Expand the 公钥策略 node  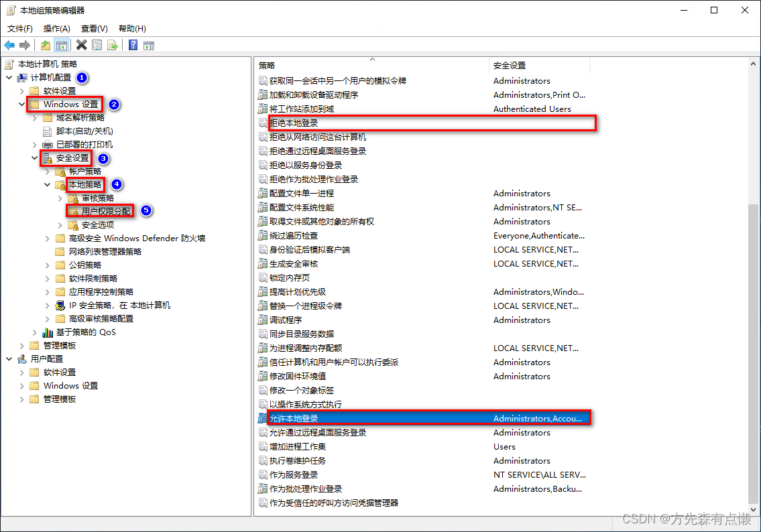coord(47,265)
